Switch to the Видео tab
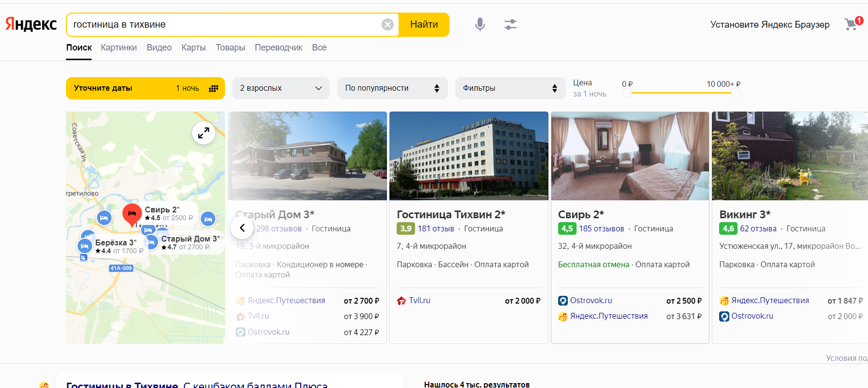This screenshot has width=868, height=388. (x=159, y=48)
